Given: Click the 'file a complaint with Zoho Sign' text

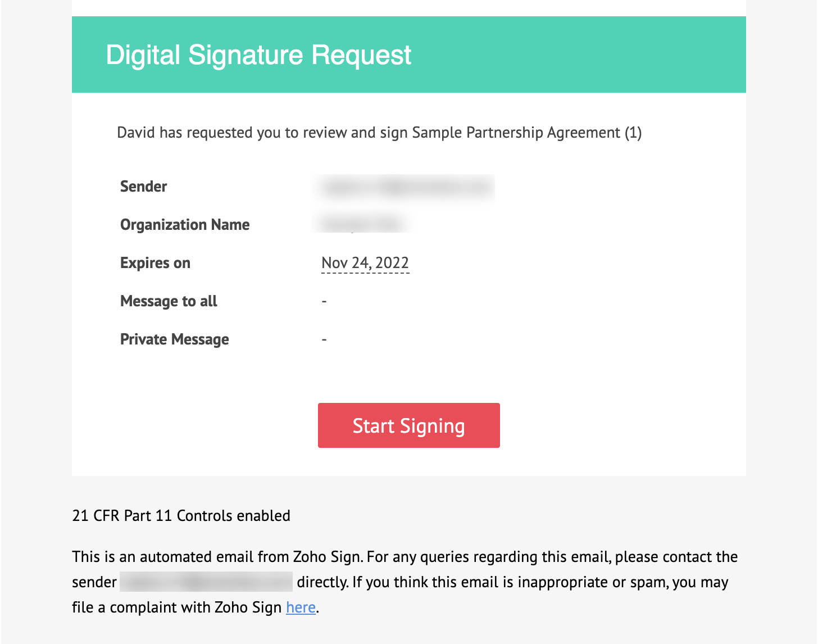Looking at the screenshot, I should coord(177,607).
